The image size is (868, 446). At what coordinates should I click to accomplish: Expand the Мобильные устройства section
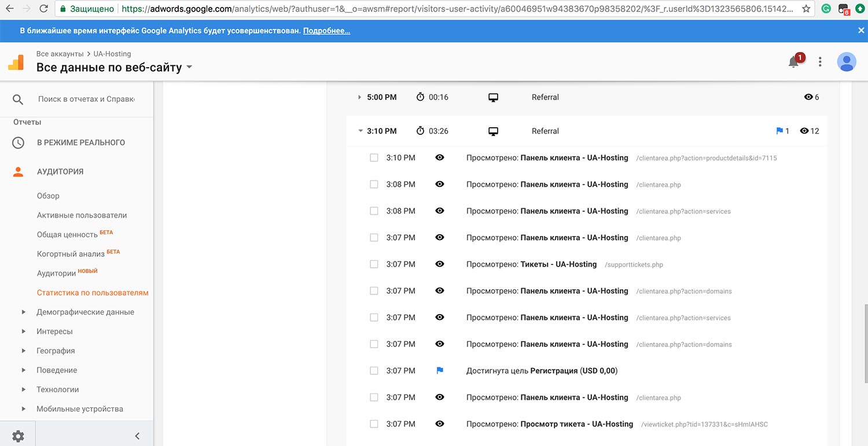24,409
